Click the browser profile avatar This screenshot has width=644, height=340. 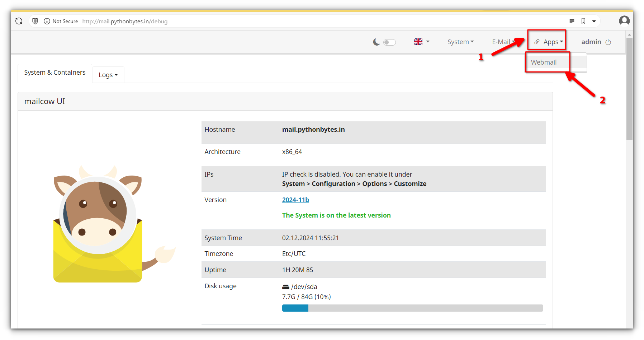click(624, 21)
